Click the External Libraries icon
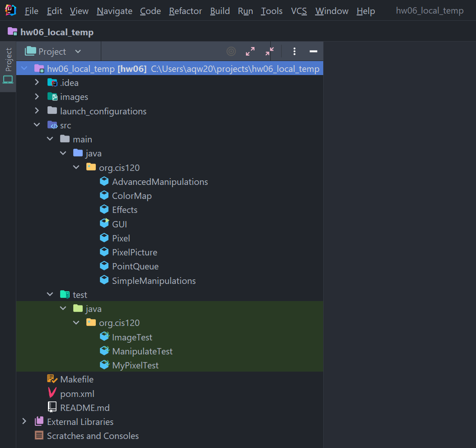This screenshot has height=448, width=476. tap(39, 421)
